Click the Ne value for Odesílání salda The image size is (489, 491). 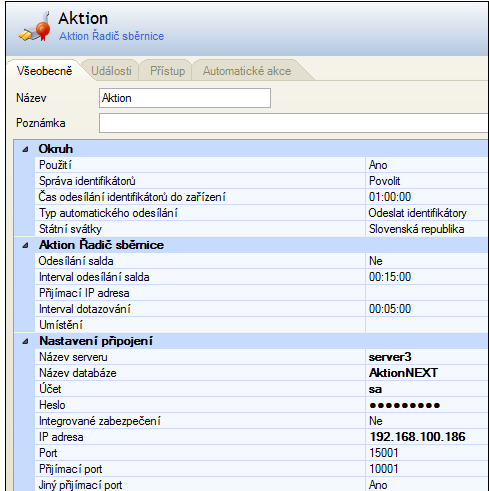point(376,261)
